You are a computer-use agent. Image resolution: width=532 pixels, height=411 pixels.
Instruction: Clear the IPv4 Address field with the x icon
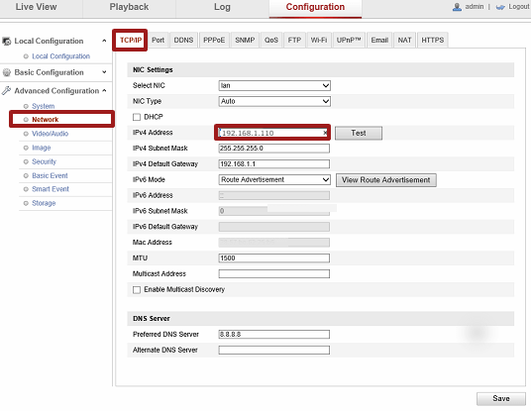pos(325,133)
